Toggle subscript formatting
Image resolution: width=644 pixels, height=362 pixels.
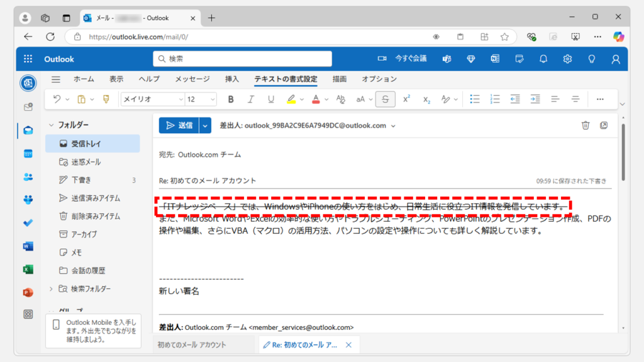click(x=426, y=99)
